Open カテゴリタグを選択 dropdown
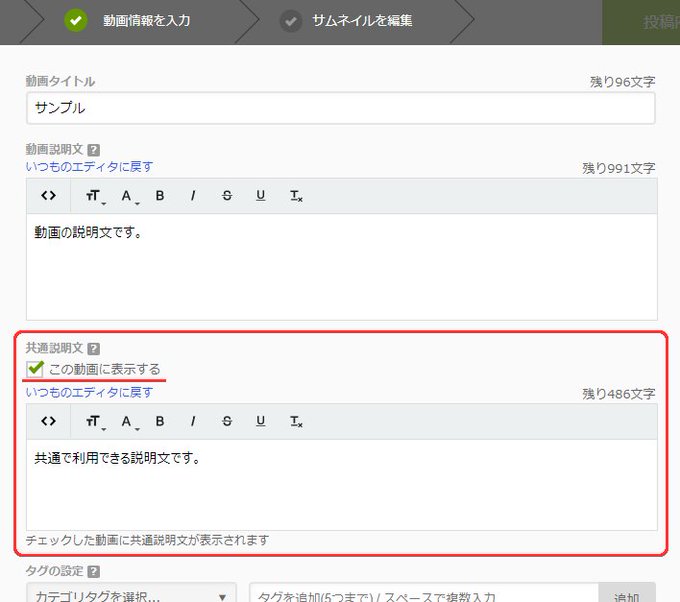680x602 pixels. pos(131,593)
